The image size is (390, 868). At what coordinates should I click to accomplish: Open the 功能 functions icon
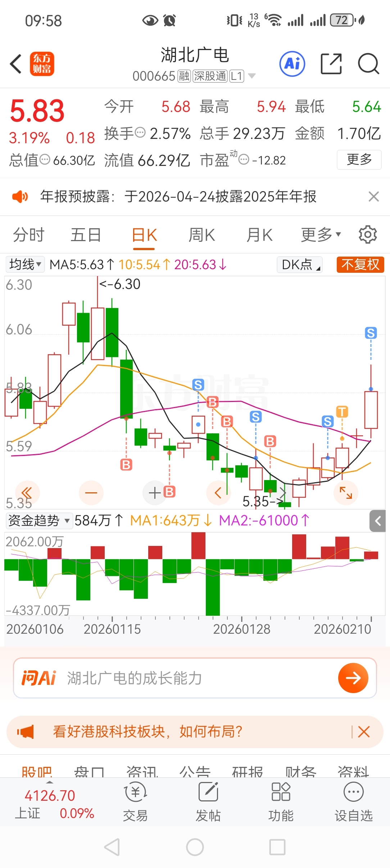[x=281, y=802]
